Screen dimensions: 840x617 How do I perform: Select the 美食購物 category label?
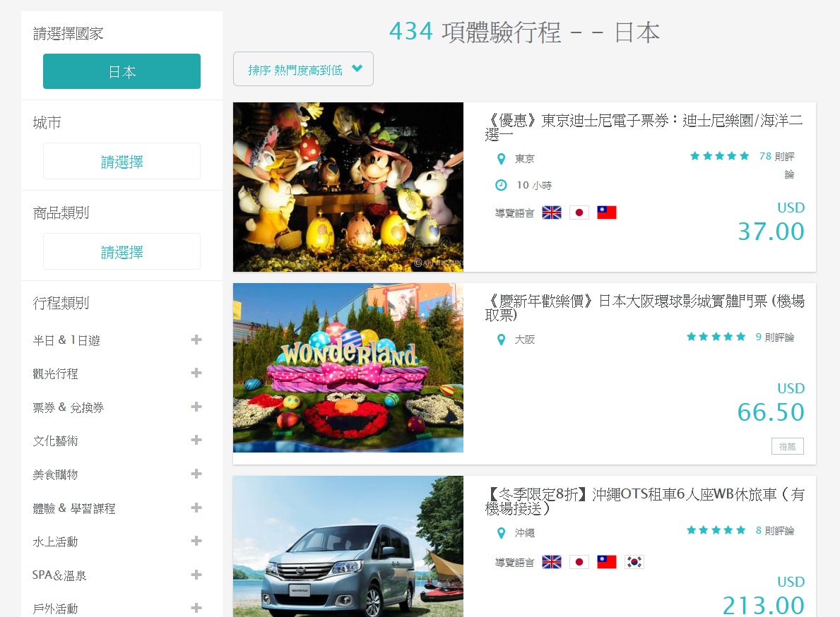(x=55, y=474)
